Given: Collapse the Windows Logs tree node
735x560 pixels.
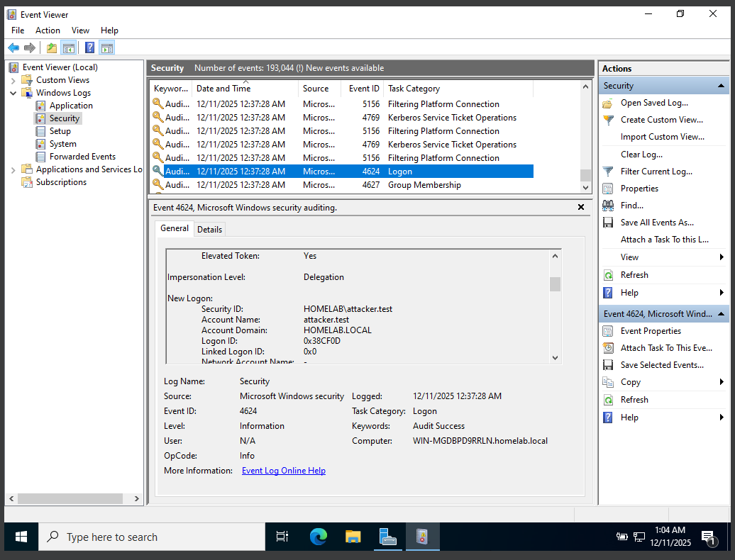Looking at the screenshot, I should pyautogui.click(x=13, y=93).
